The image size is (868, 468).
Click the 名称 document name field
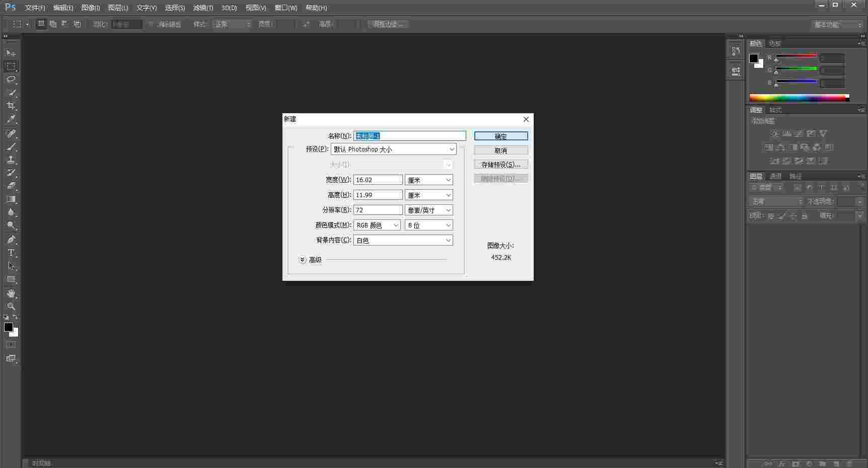click(x=409, y=136)
